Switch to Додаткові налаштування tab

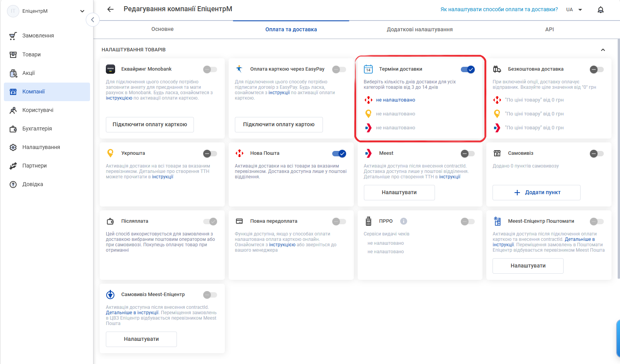pos(420,29)
